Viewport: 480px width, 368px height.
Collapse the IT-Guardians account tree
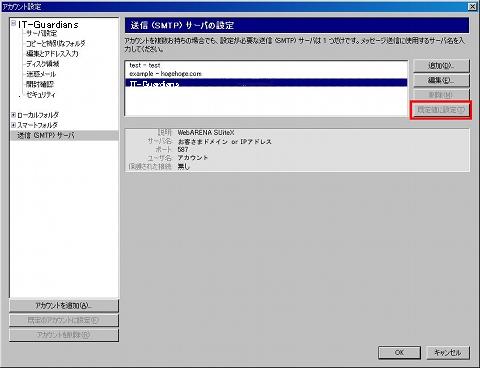pos(13,23)
